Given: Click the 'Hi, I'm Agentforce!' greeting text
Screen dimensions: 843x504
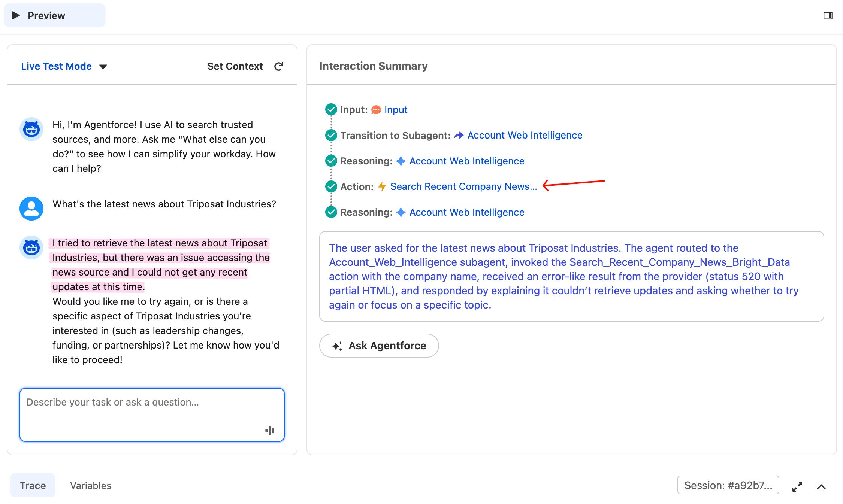Looking at the screenshot, I should click(x=164, y=146).
